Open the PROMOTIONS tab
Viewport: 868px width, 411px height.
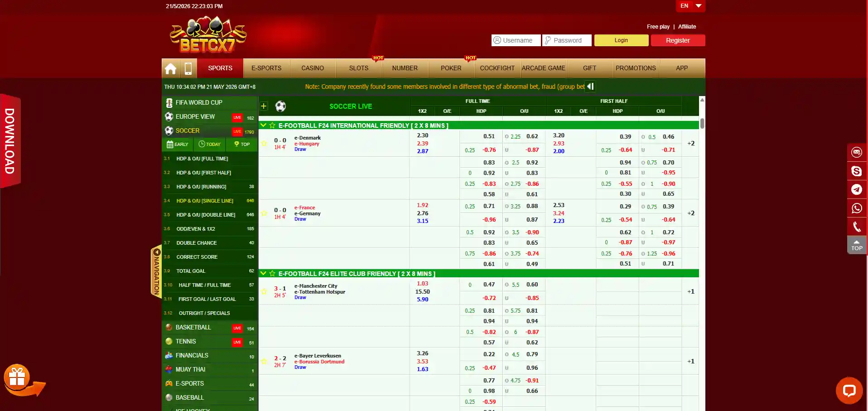pyautogui.click(x=636, y=68)
